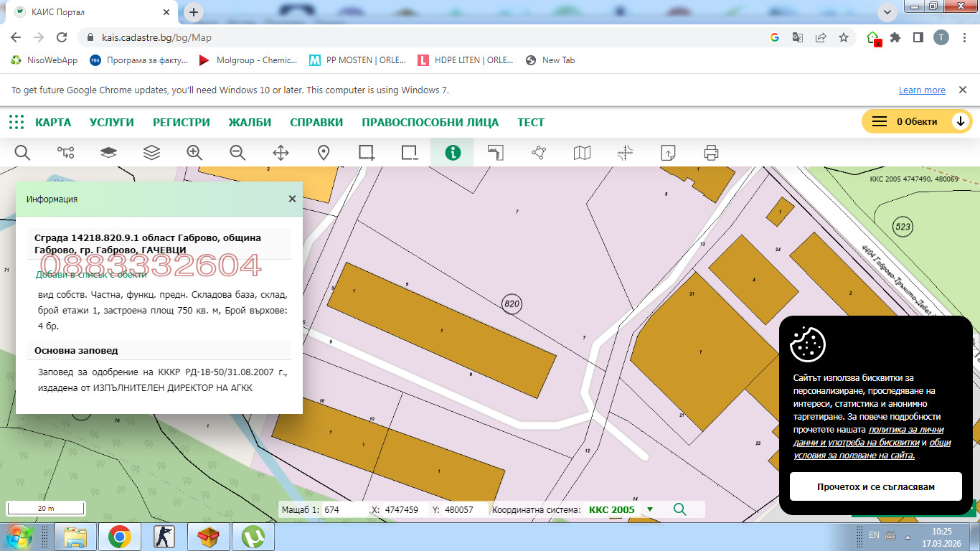Image resolution: width=980 pixels, height=551 pixels.
Task: Click the Мащаб scale input field
Action: [x=344, y=509]
